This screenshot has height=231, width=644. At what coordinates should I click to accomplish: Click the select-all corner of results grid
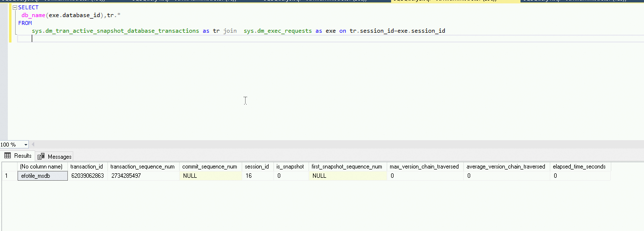(9, 167)
